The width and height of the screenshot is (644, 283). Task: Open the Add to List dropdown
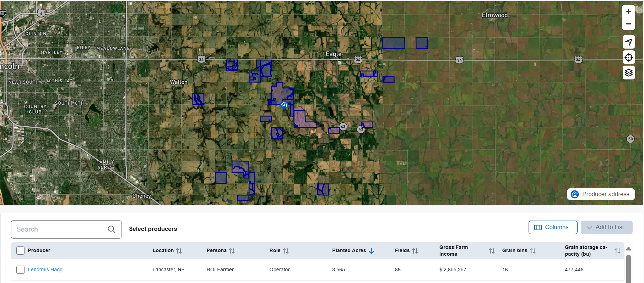606,227
